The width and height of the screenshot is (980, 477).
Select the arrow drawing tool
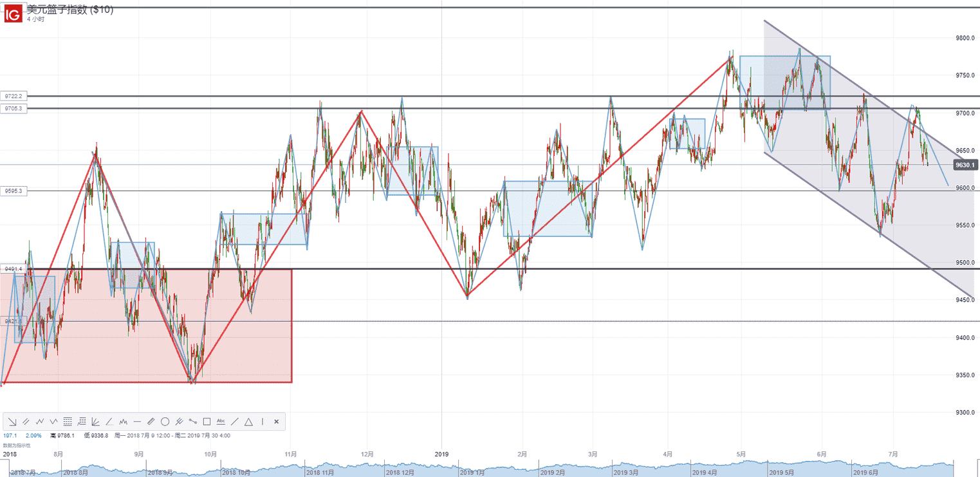click(x=12, y=422)
